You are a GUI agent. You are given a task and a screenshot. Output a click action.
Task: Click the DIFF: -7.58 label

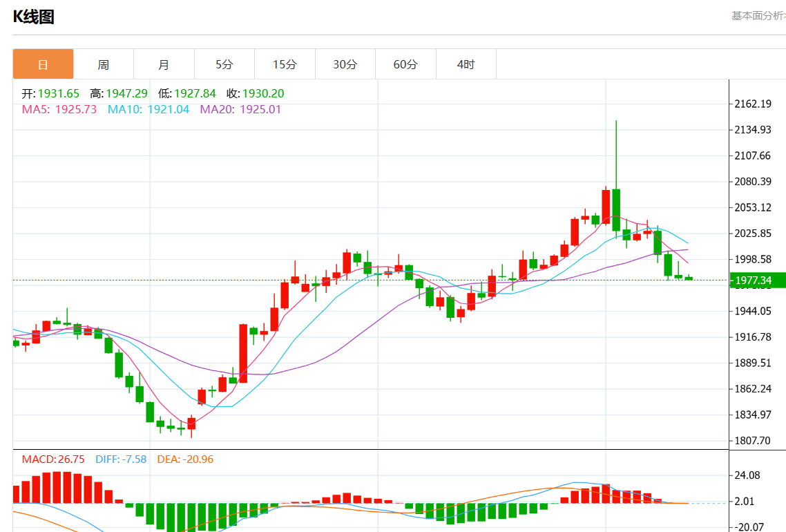(x=121, y=459)
